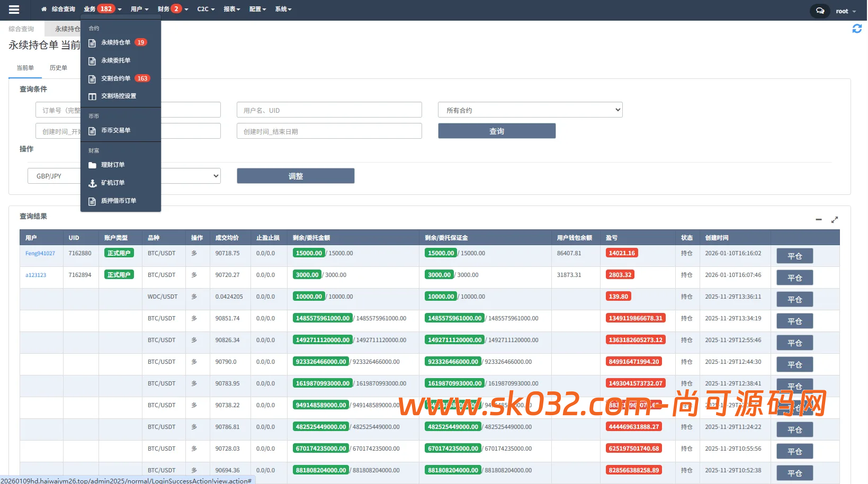Expand the root user dropdown
Screen dimensions: 868x484
click(846, 11)
